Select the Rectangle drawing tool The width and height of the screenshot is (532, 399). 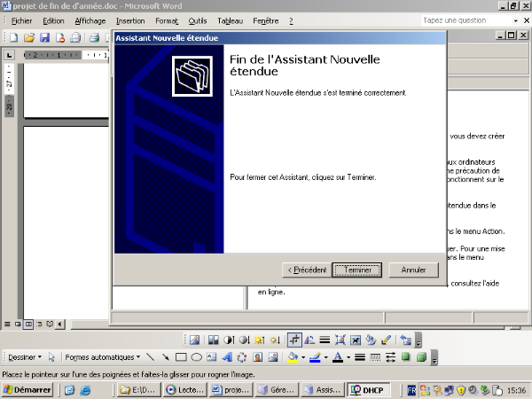(x=181, y=357)
